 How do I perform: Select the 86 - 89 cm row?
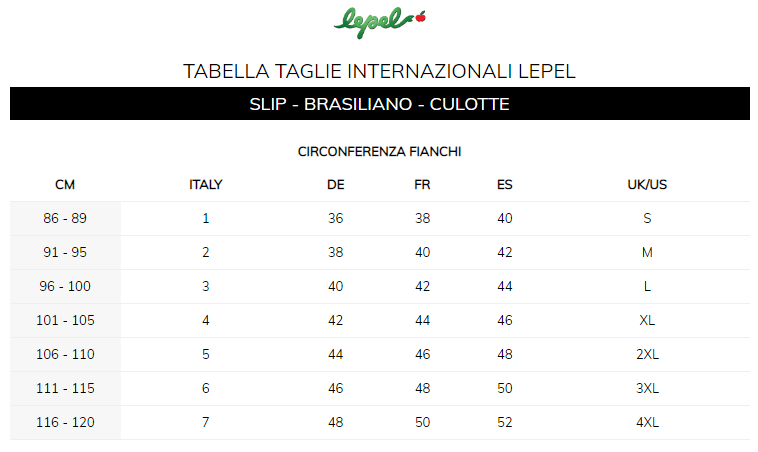(x=379, y=219)
